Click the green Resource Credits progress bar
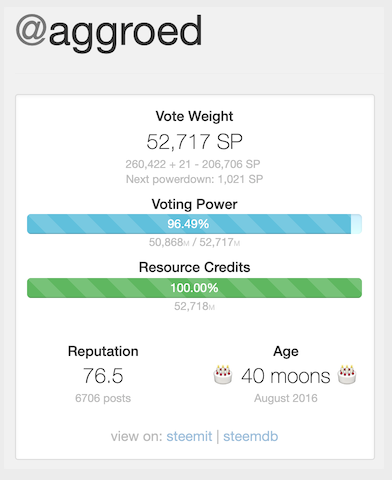The image size is (392, 480). (194, 288)
